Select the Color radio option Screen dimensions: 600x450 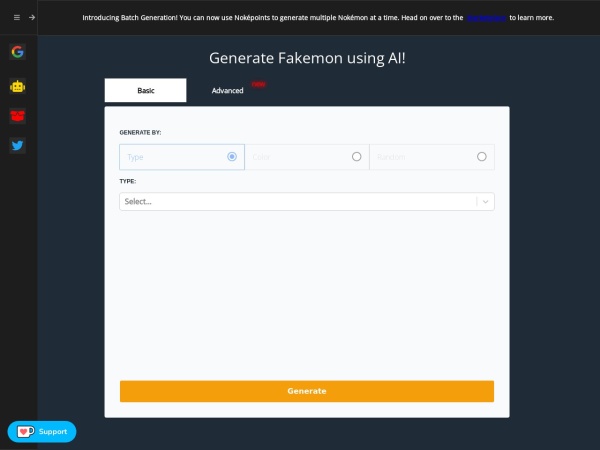307,157
